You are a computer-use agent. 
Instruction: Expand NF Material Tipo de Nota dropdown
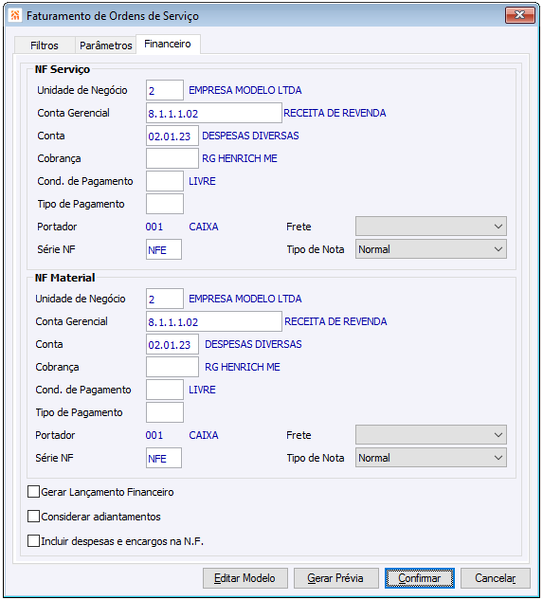pyautogui.click(x=431, y=458)
